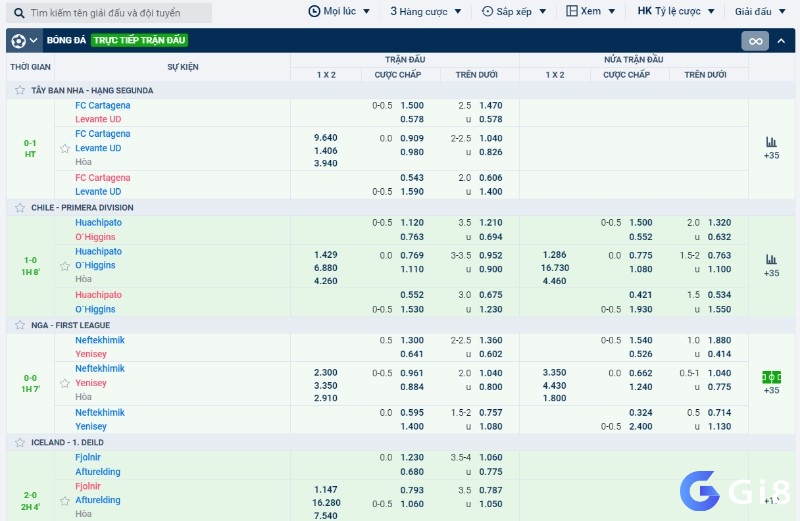The image size is (800, 521).
Task: Click the 1-0 1H 8' score indicator
Action: pyautogui.click(x=30, y=266)
